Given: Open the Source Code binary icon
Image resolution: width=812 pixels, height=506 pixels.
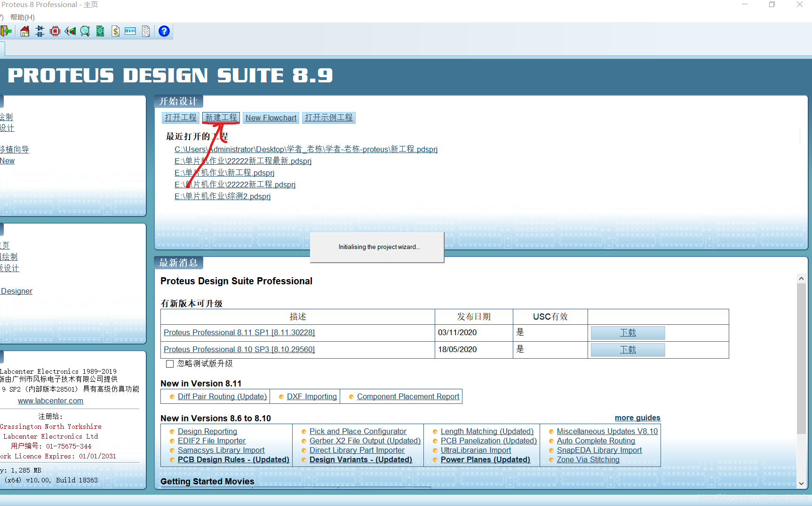Looking at the screenshot, I should [130, 31].
